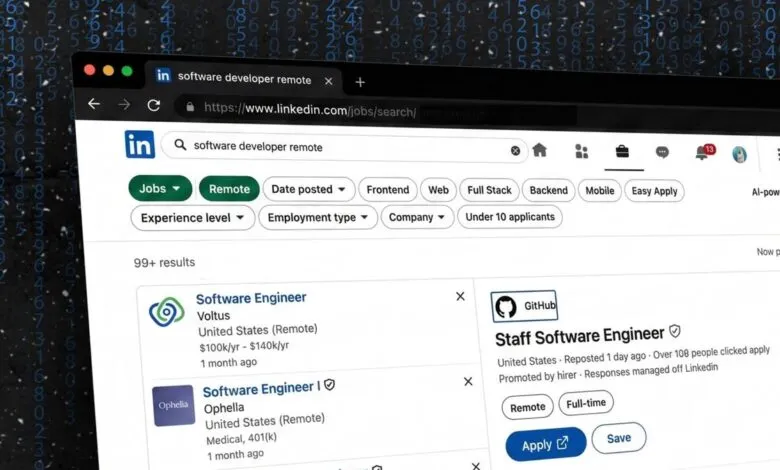Screen dimensions: 780x470
Task: Open a new browser tab with plus
Action: 360,82
